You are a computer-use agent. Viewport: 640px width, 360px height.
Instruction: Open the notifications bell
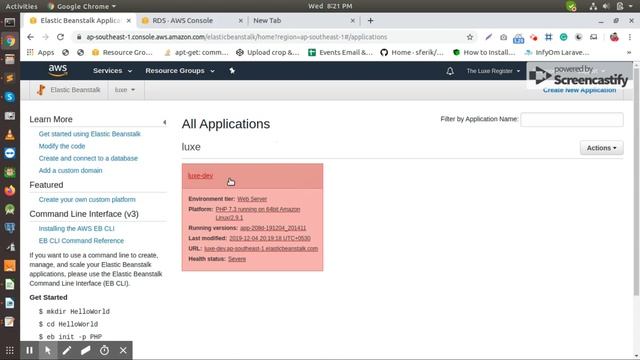[x=450, y=71]
